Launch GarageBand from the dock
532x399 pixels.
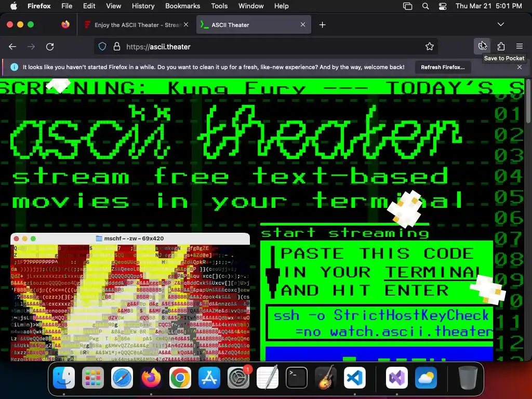326,378
